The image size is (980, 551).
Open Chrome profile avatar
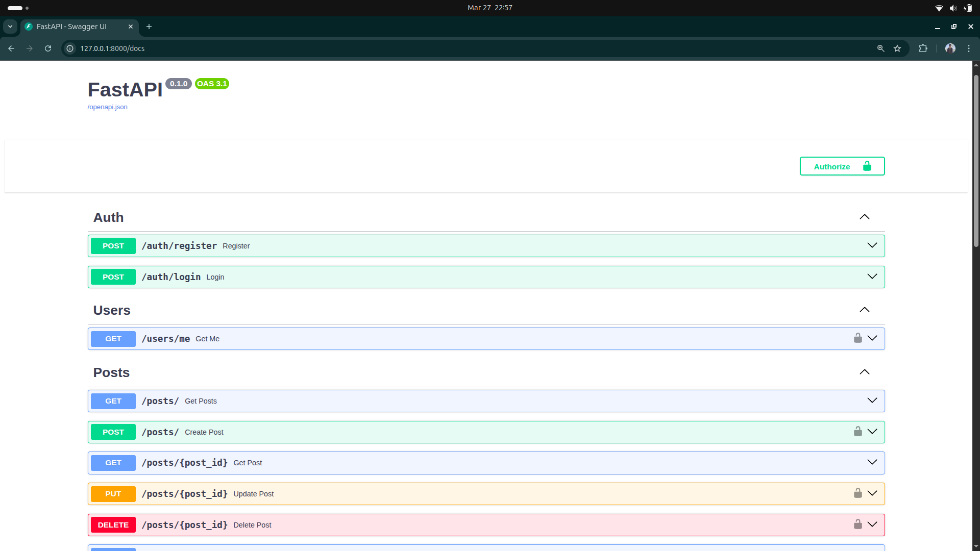[950, 48]
